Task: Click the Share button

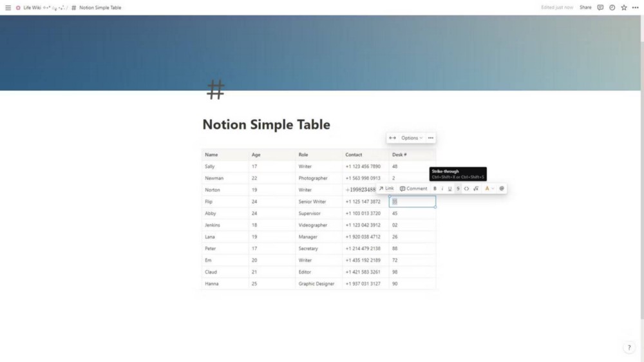Action: click(585, 7)
